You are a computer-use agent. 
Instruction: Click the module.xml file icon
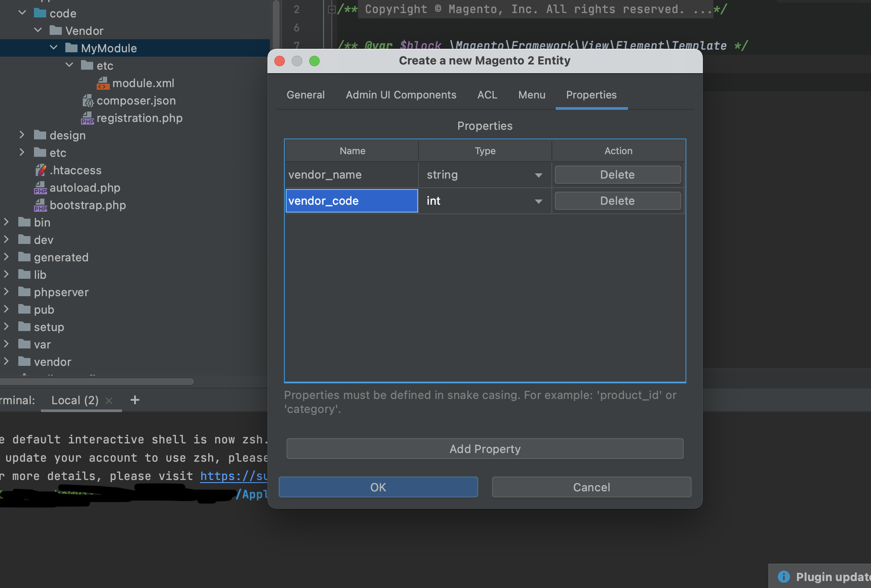coord(103,83)
